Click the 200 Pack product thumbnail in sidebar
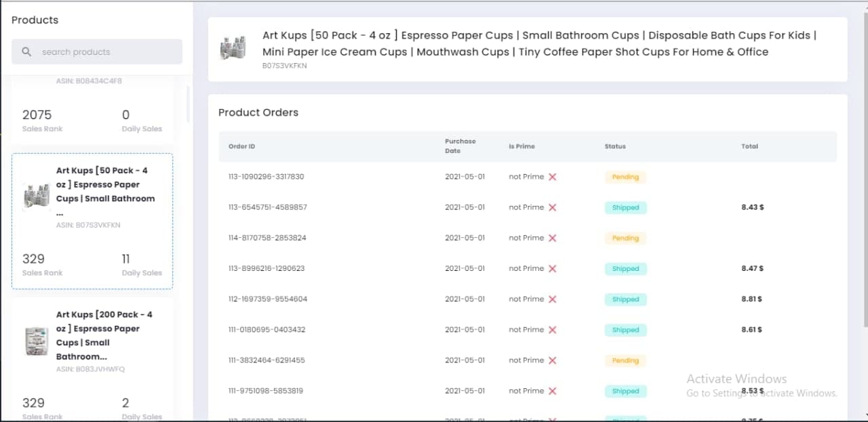Screen dimensions: 868x422 37,341
